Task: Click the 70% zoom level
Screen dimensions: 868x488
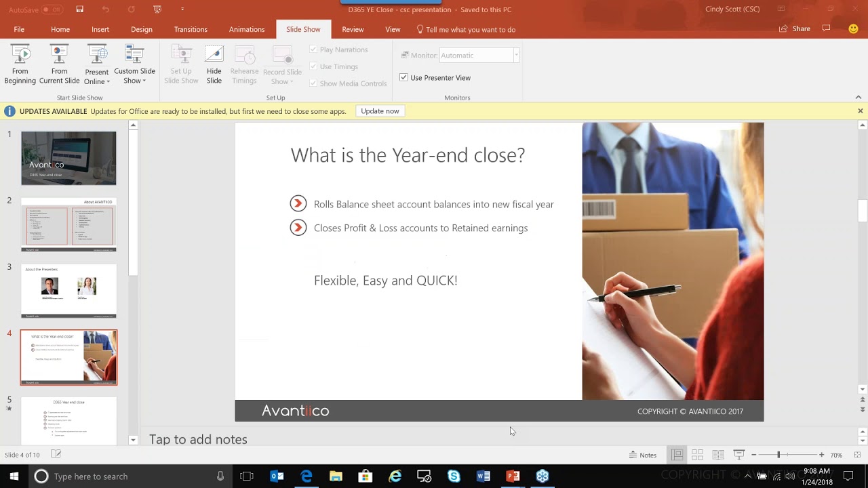Action: tap(836, 455)
